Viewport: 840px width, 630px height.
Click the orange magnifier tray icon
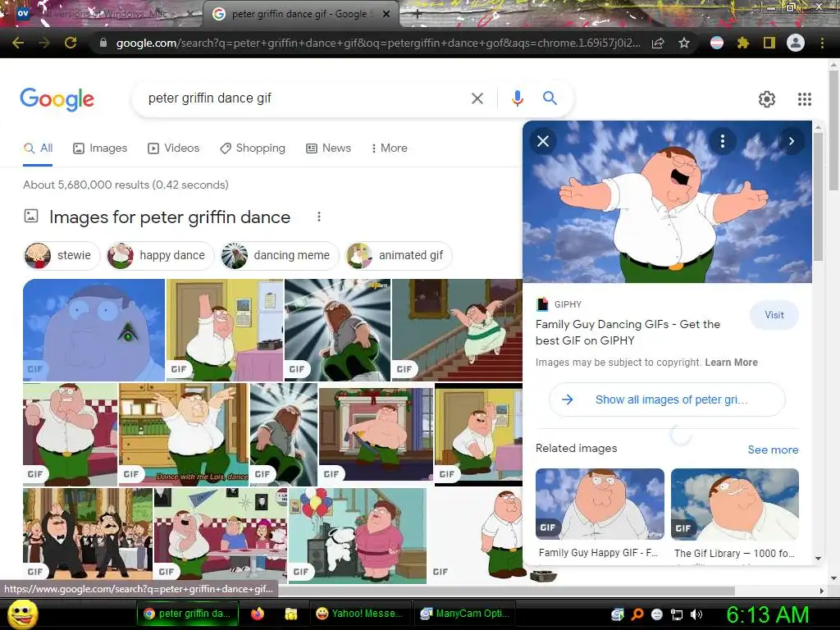tap(637, 614)
